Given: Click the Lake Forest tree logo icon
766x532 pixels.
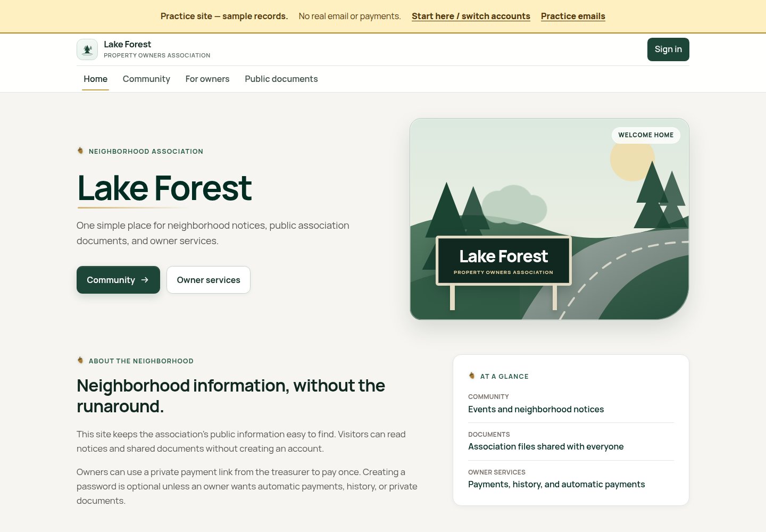Looking at the screenshot, I should click(87, 49).
